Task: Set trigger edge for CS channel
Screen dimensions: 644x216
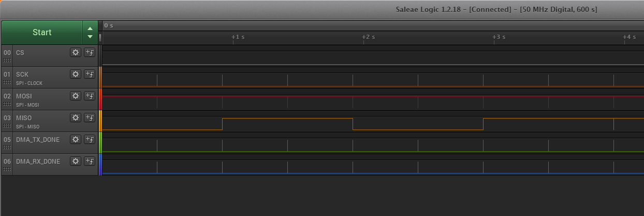Action: pos(90,52)
